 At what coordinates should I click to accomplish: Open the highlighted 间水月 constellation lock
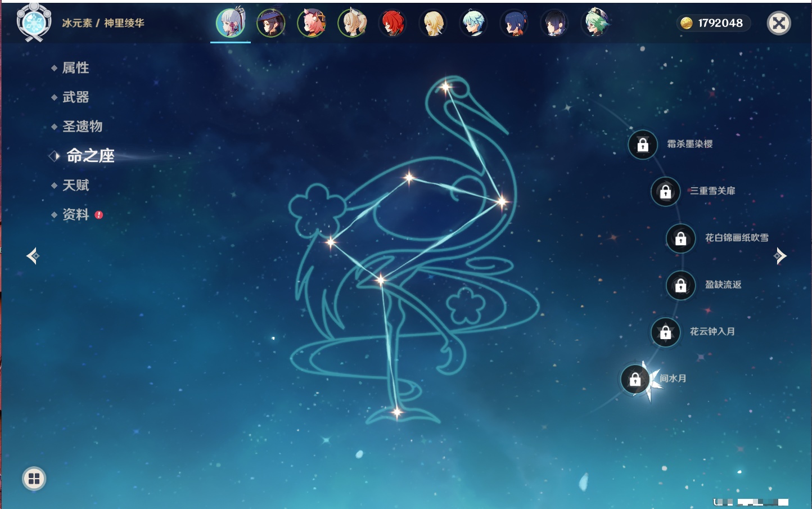tap(635, 379)
